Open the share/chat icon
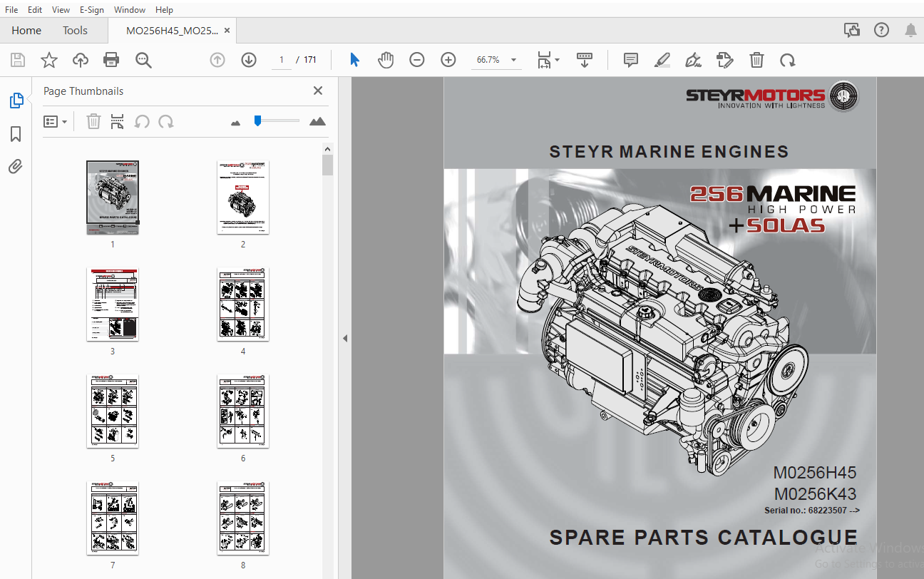Viewport: 924px width, 579px height. point(852,30)
